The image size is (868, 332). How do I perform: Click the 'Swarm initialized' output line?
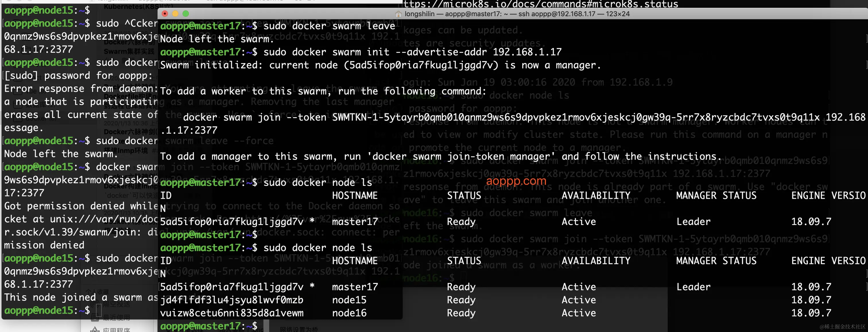(x=380, y=65)
